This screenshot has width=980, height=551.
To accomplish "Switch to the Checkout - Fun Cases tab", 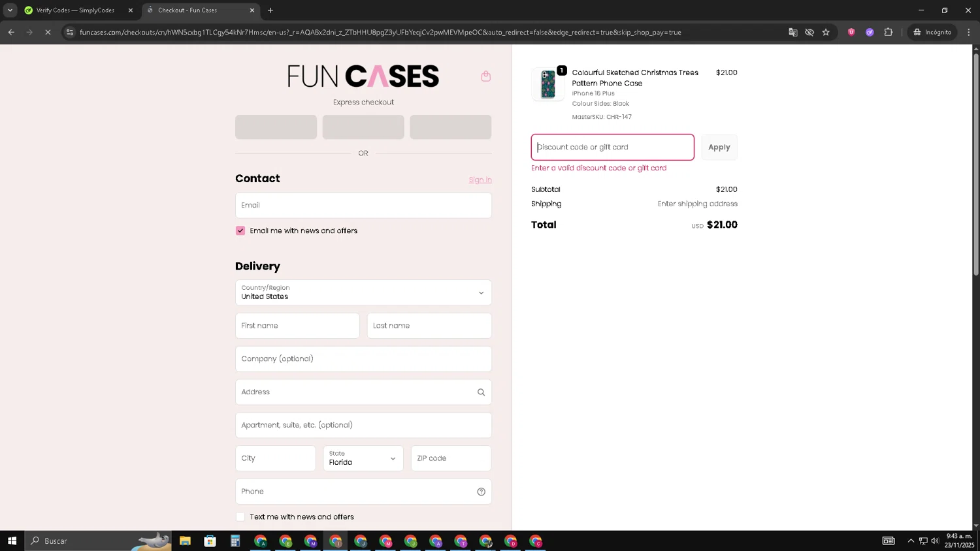I will tap(200, 10).
